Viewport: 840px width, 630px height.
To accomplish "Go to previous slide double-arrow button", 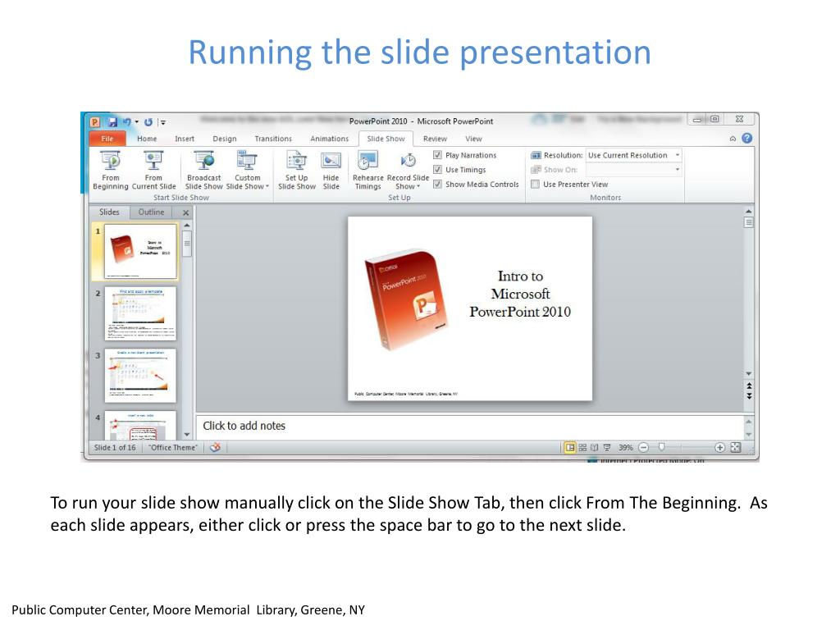I will [x=749, y=386].
